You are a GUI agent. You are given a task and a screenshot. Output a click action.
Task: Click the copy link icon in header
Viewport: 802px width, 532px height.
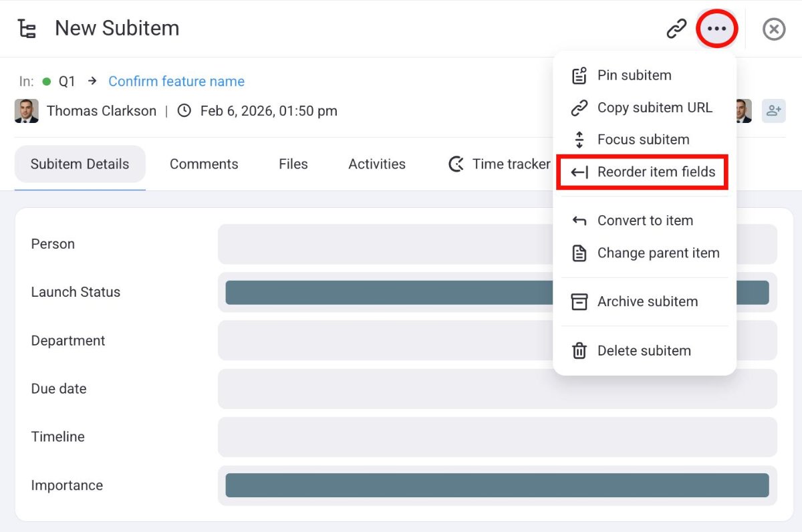(676, 29)
